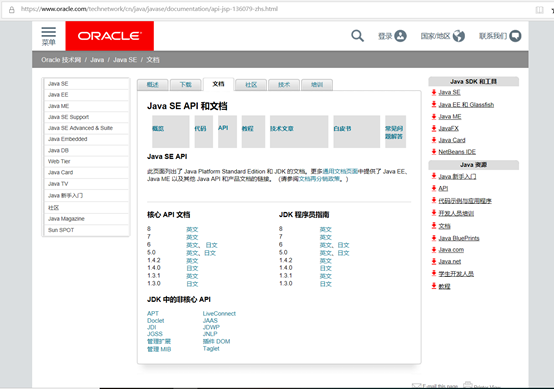Switch to the 社区 tab
Screen dimensions: 554x389
tap(251, 85)
